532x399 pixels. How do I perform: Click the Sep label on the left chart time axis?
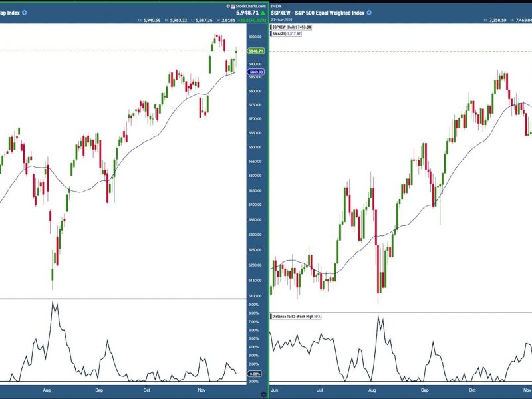click(98, 390)
